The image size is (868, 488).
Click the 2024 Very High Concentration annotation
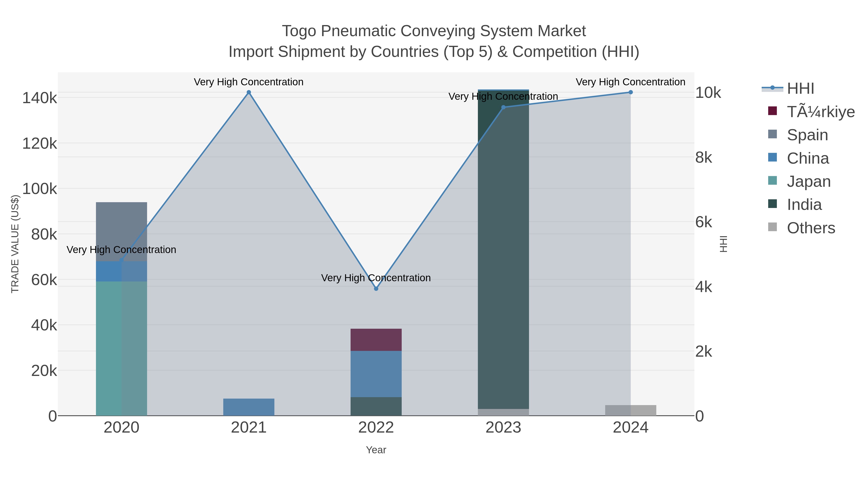click(631, 82)
